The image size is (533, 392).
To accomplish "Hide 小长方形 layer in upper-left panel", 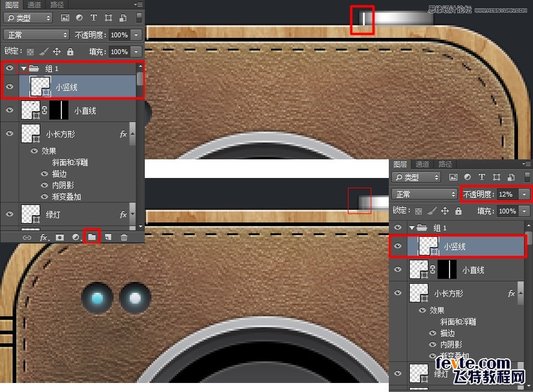I will click(x=10, y=133).
